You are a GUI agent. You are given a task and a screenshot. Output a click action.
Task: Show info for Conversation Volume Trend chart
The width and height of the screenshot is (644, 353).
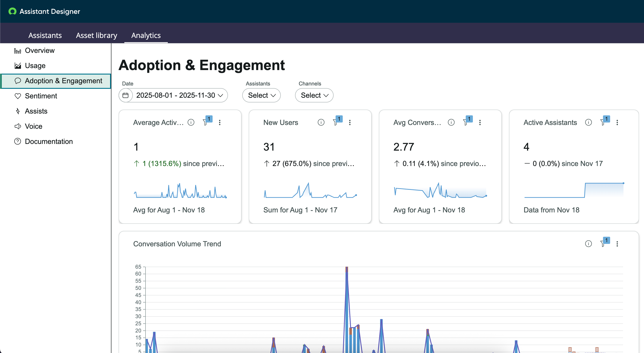click(x=589, y=244)
